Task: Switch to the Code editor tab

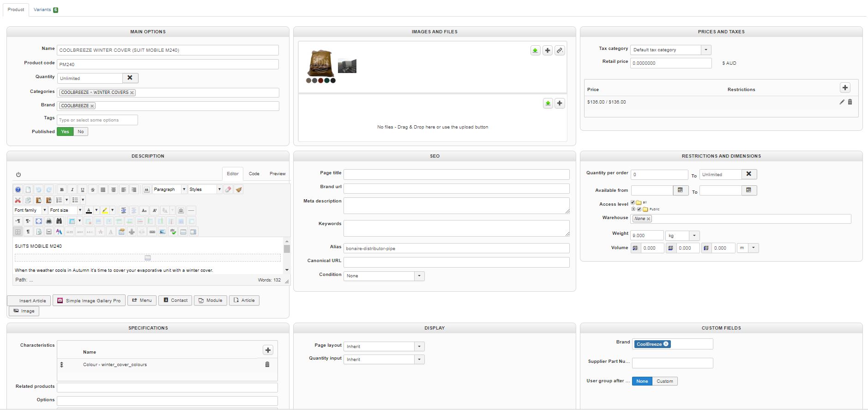Action: tap(254, 174)
